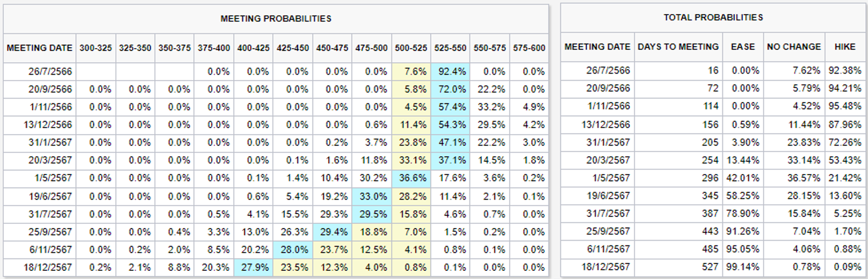Screen dimensions: 868x279
Task: Click the HIKE column header
Action: point(845,47)
